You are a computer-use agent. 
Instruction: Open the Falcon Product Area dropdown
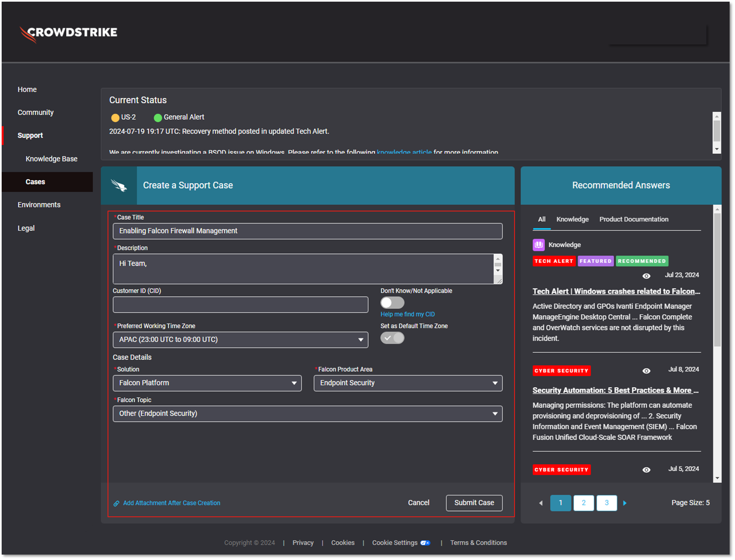click(408, 383)
